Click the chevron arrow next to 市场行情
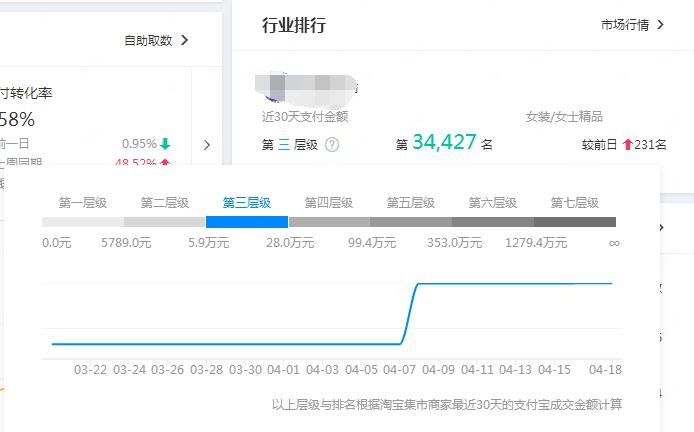The image size is (694, 432). [x=660, y=24]
